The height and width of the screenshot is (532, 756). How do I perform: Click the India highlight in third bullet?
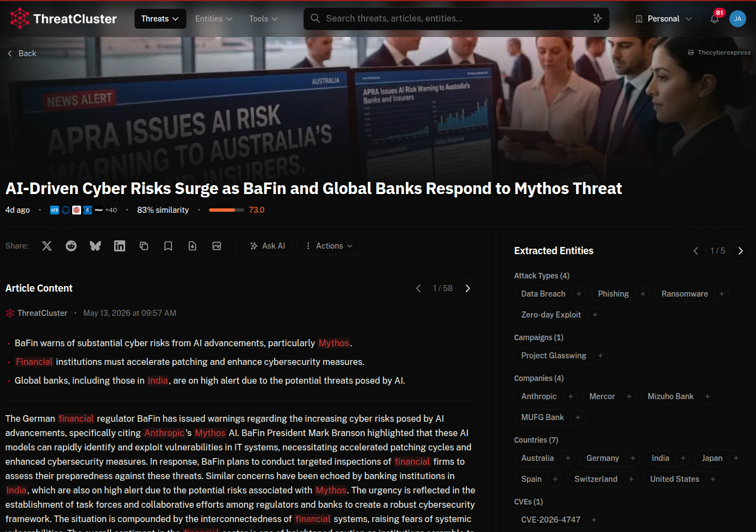pos(158,380)
